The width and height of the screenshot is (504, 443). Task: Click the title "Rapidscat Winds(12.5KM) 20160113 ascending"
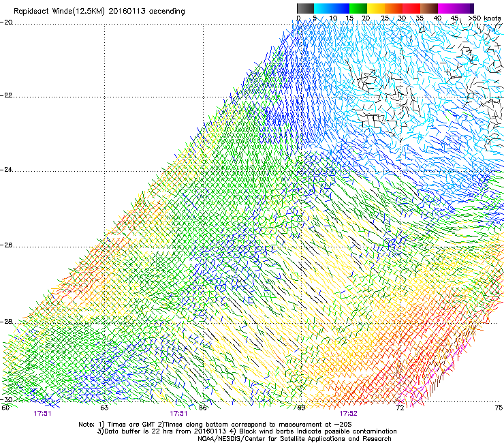point(99,12)
